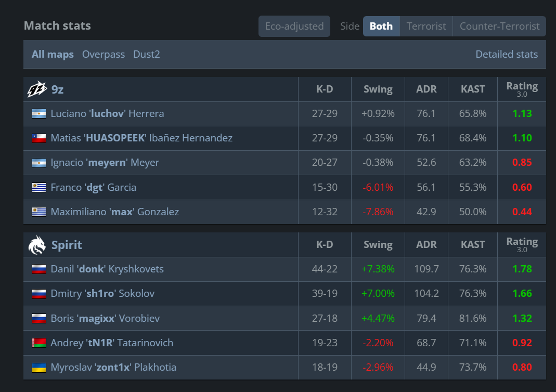
Task: Click tN1R's 0.92 rating value
Action: 522,343
